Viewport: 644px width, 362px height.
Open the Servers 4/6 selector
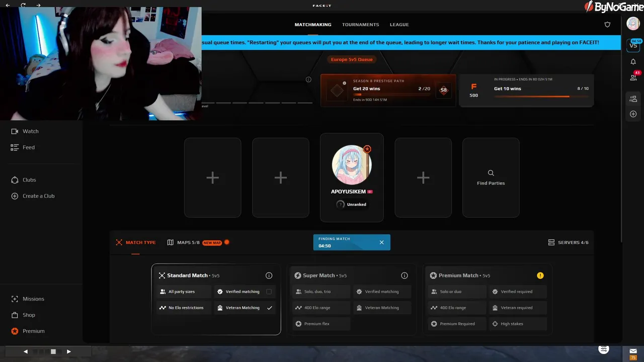pos(569,242)
